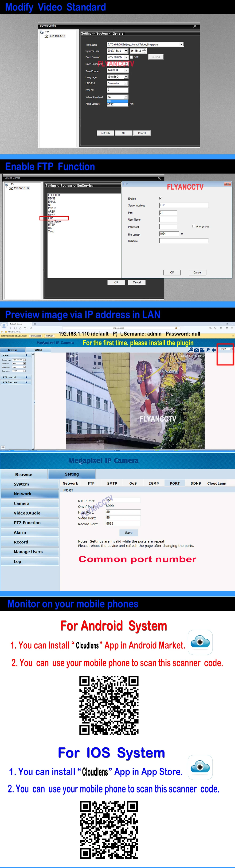Image resolution: width=235 pixels, height=868 pixels.
Task: Click Cloudlens app icon under Android section
Action: 200,642
